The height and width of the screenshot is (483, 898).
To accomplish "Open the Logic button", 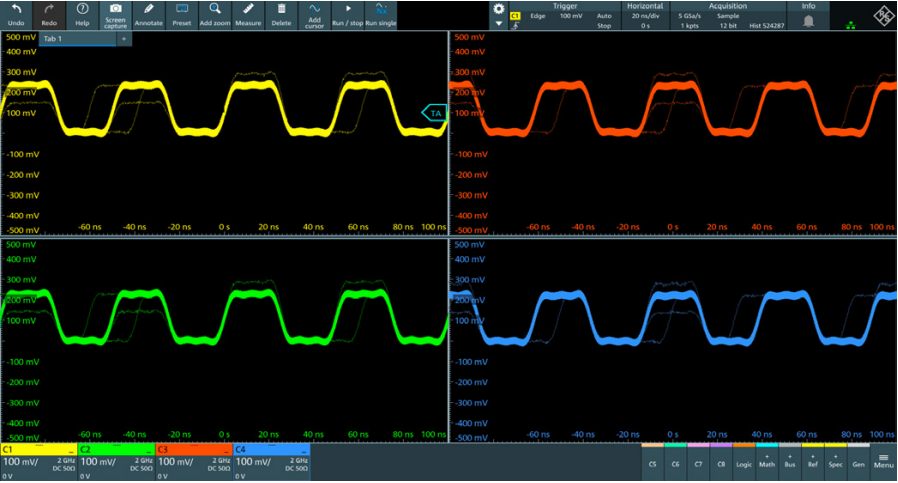I will [x=744, y=462].
